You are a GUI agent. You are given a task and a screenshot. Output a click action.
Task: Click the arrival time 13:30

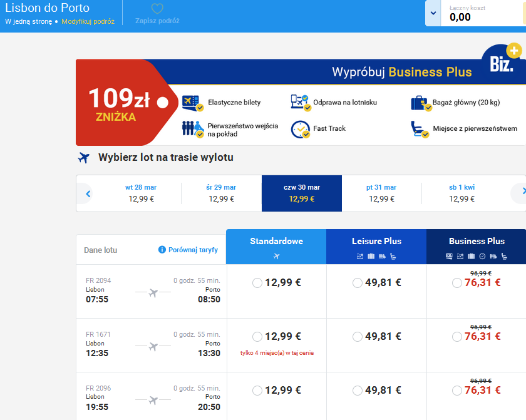[x=209, y=353]
